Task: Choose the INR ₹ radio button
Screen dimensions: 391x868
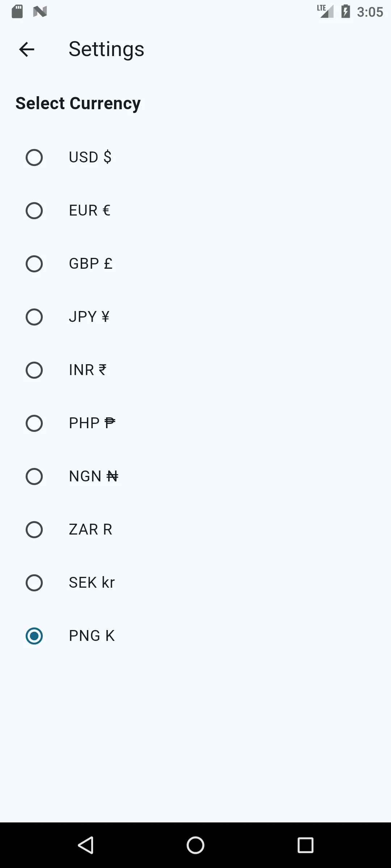Action: (34, 370)
